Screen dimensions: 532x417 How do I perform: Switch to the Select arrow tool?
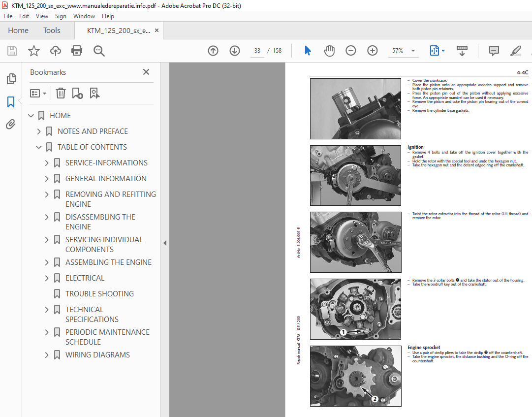[x=308, y=50]
